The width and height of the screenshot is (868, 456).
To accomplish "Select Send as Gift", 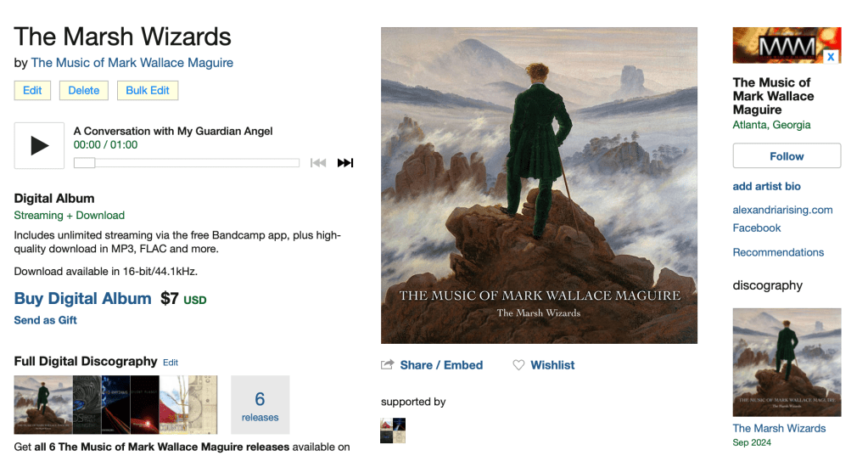I will click(x=45, y=320).
